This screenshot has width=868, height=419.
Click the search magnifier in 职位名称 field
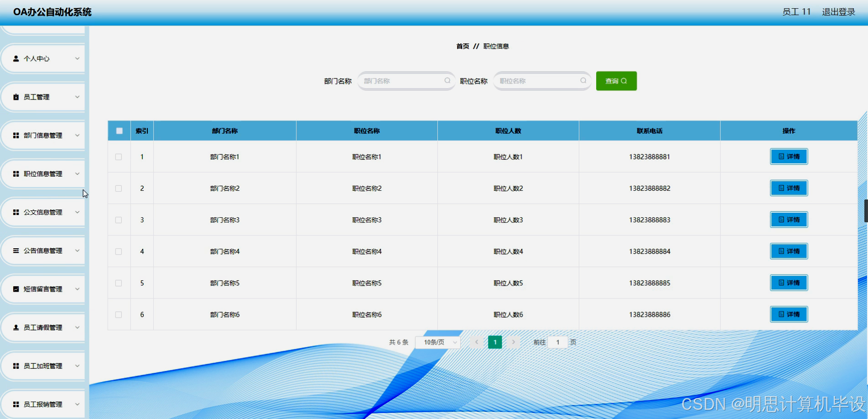(583, 81)
